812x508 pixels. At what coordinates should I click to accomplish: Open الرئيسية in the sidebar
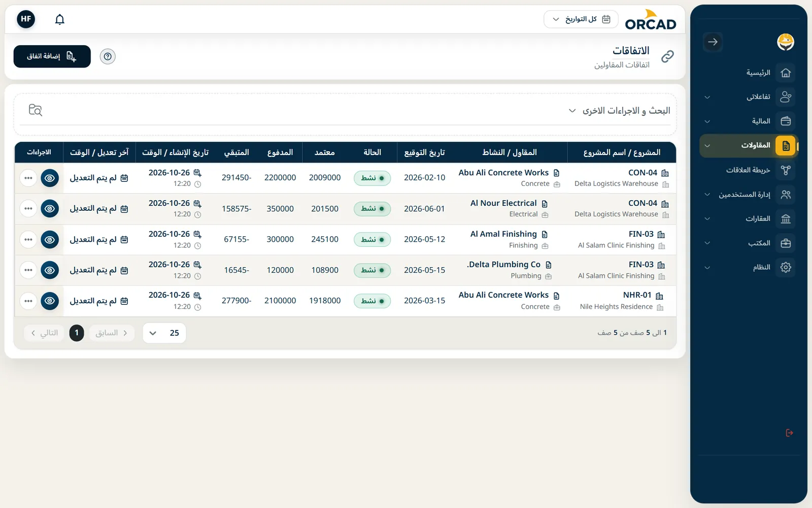point(758,73)
